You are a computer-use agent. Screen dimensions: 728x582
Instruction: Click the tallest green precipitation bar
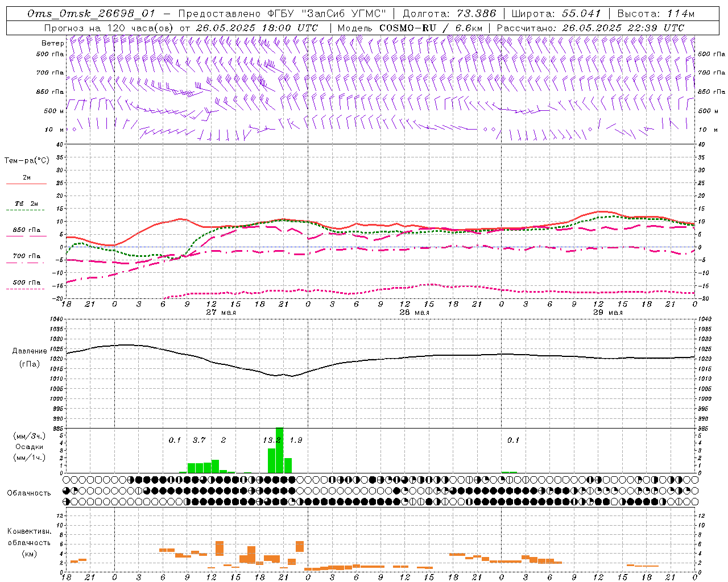[279, 450]
